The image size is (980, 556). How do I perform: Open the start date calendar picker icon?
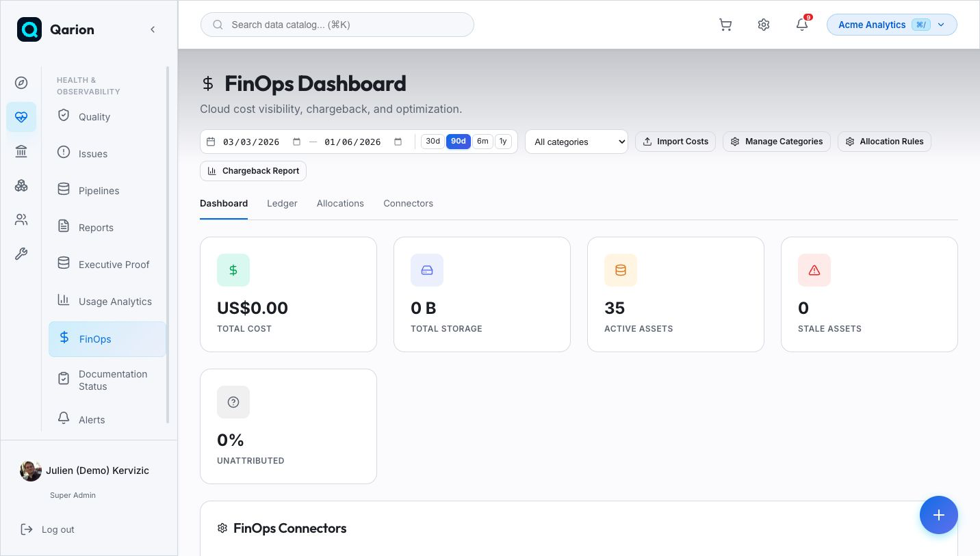click(296, 142)
